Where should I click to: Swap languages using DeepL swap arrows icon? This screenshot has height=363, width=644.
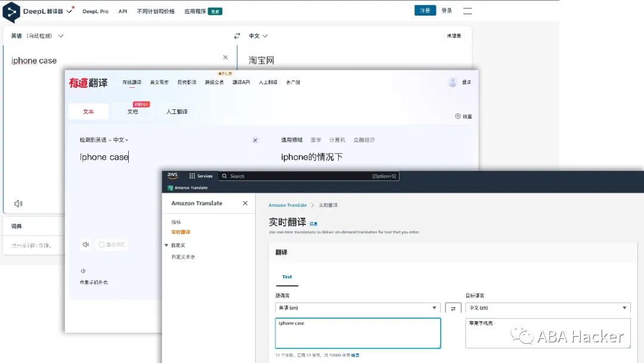[x=237, y=36]
